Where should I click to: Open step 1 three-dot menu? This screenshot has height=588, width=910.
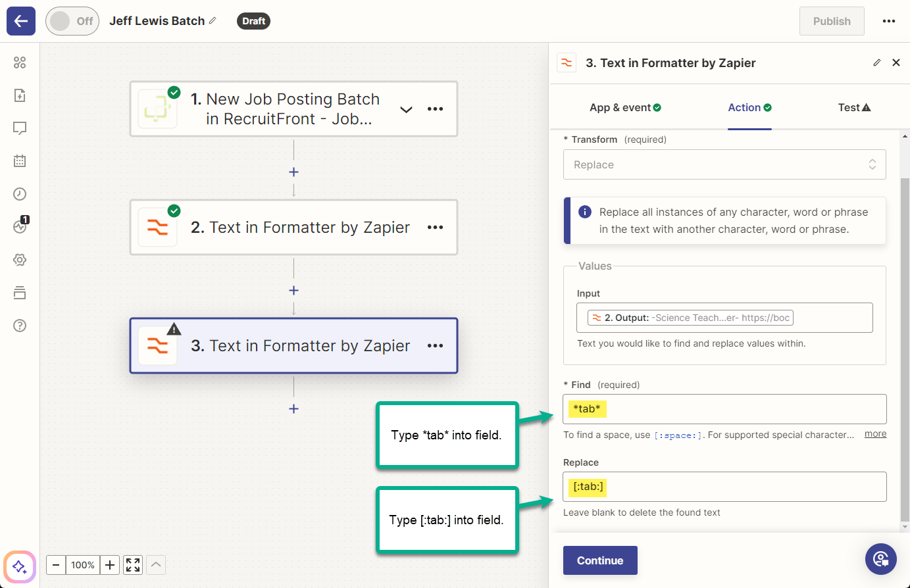point(435,109)
